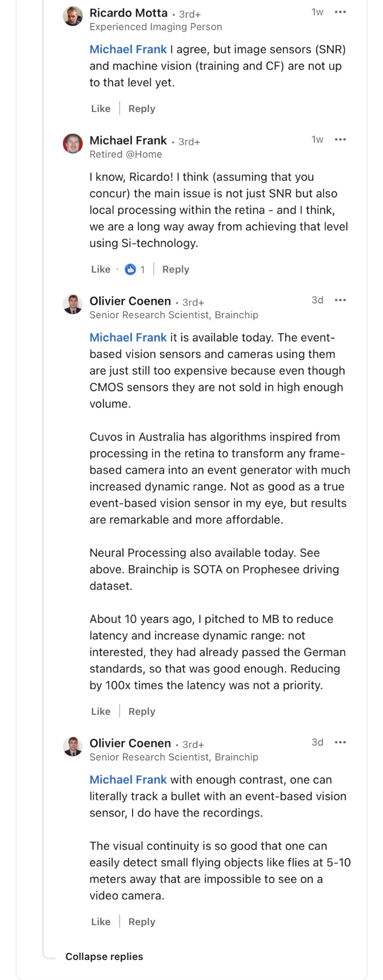Open three-dot menu on Olivier Coenen's first comment
Screen dimensions: 383x980
pos(340,300)
